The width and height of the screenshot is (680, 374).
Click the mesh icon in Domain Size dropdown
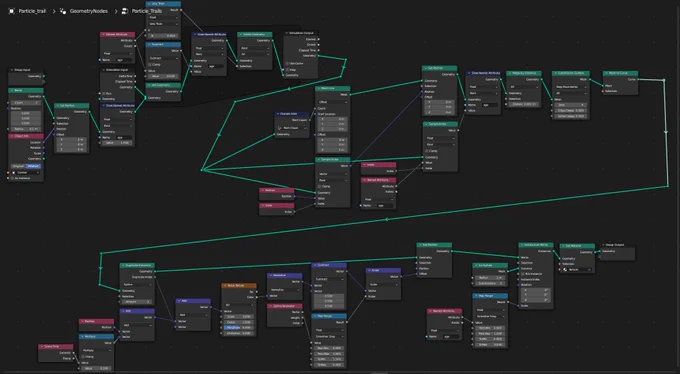pos(280,128)
